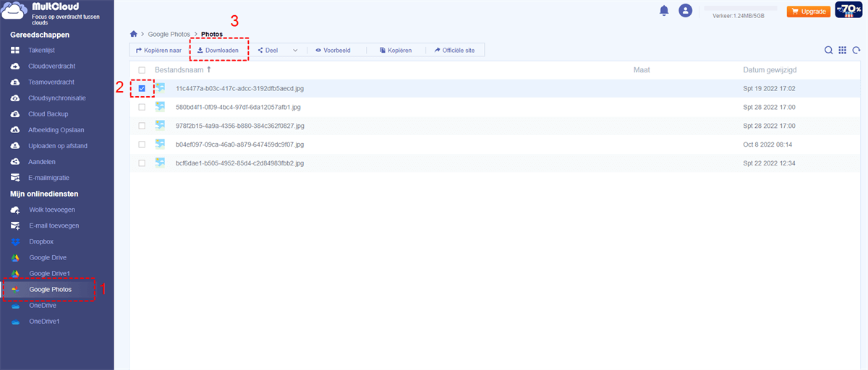The image size is (868, 370).
Task: Click file name bcf6dae1-b505-4952-85d4-c2d84983fbb2.jpg
Action: coord(239,163)
